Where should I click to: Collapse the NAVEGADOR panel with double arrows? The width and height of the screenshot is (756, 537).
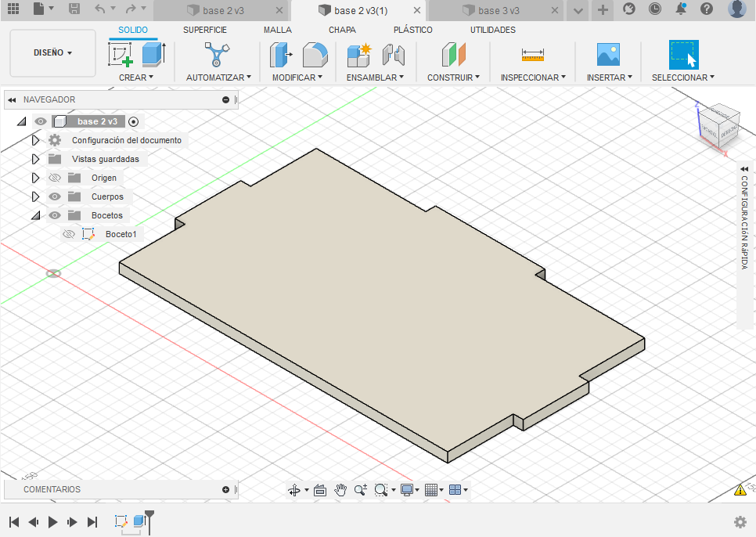[12, 99]
